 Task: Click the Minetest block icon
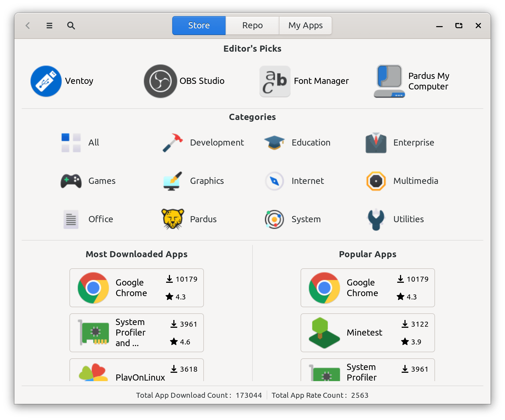324,333
